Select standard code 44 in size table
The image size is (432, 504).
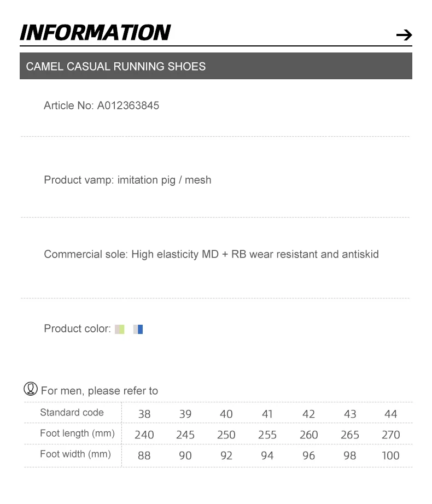pos(391,414)
